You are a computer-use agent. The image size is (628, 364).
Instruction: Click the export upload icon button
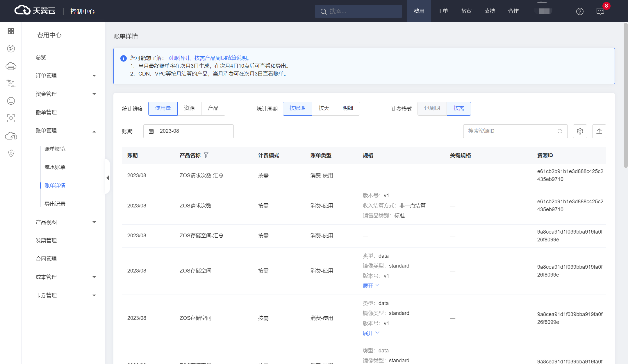coord(599,131)
